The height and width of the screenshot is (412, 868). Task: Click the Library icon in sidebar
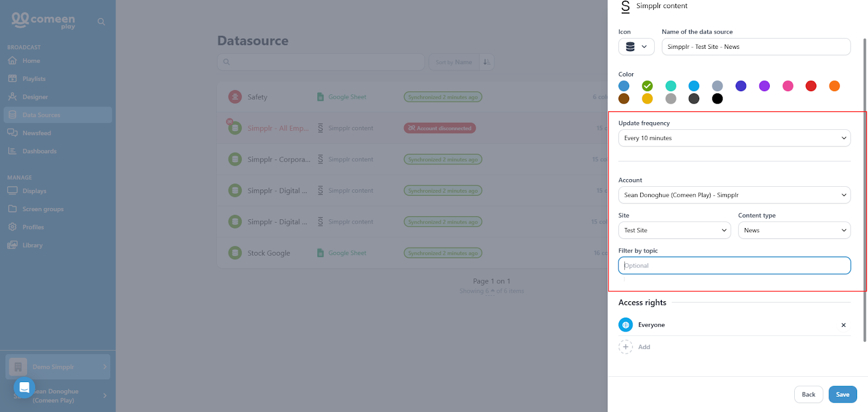[12, 245]
